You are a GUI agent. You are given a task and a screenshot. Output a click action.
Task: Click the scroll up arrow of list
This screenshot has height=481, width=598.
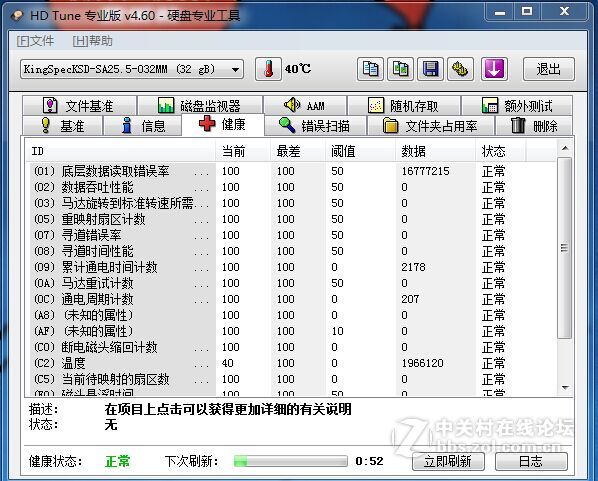pyautogui.click(x=565, y=148)
